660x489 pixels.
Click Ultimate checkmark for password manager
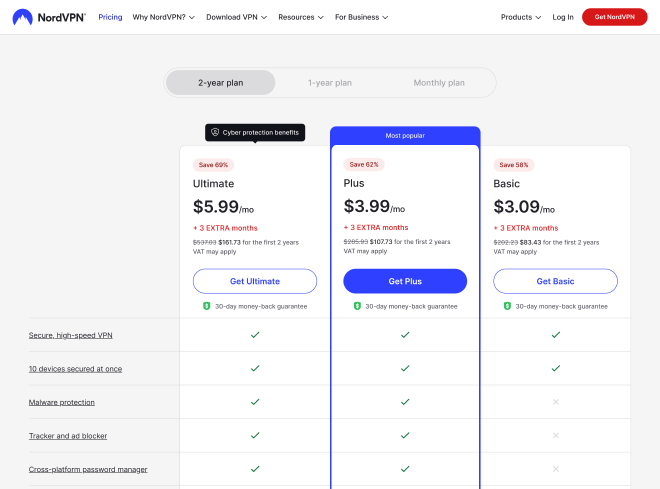(255, 469)
